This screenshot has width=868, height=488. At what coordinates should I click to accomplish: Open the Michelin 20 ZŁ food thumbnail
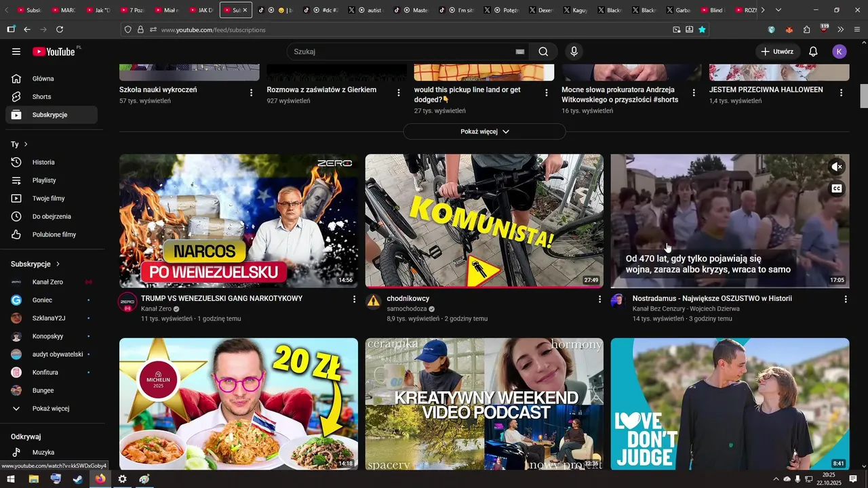tap(239, 404)
